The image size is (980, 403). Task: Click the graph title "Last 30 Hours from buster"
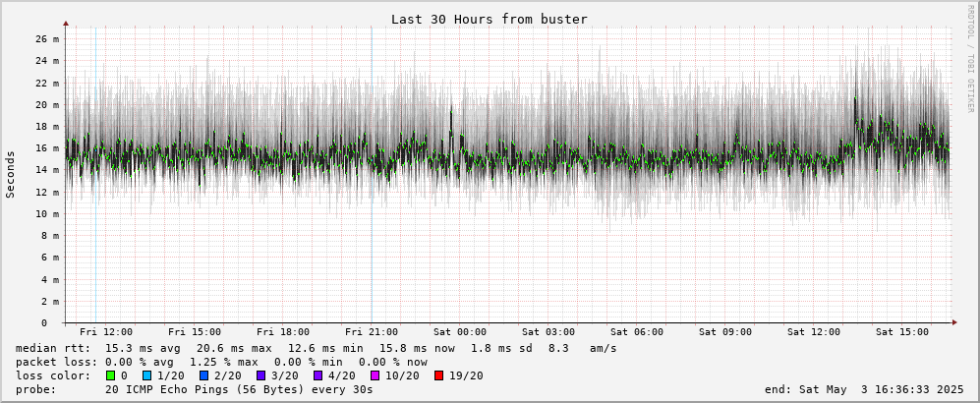pyautogui.click(x=490, y=20)
